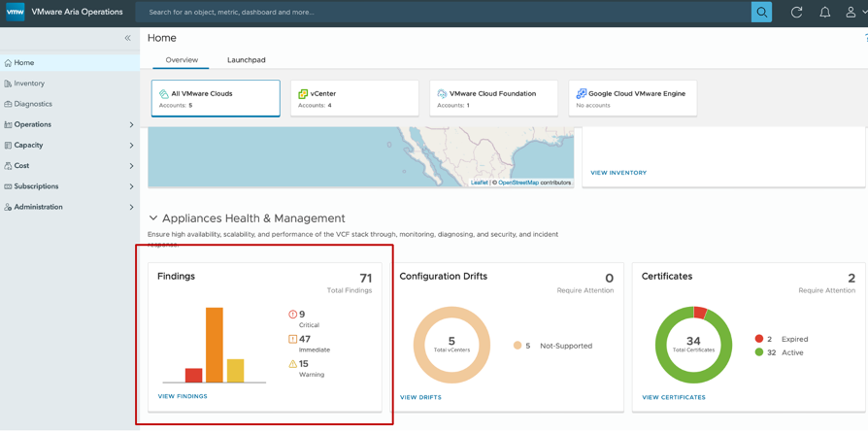Screen dimensions: 868x433
Task: Click the refresh icon in header
Action: (x=796, y=13)
